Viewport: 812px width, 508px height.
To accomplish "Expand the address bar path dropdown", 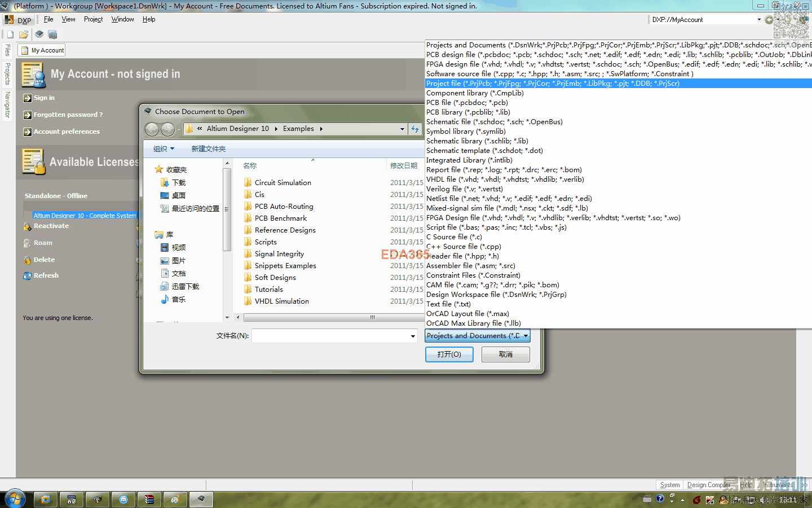I will (x=402, y=129).
